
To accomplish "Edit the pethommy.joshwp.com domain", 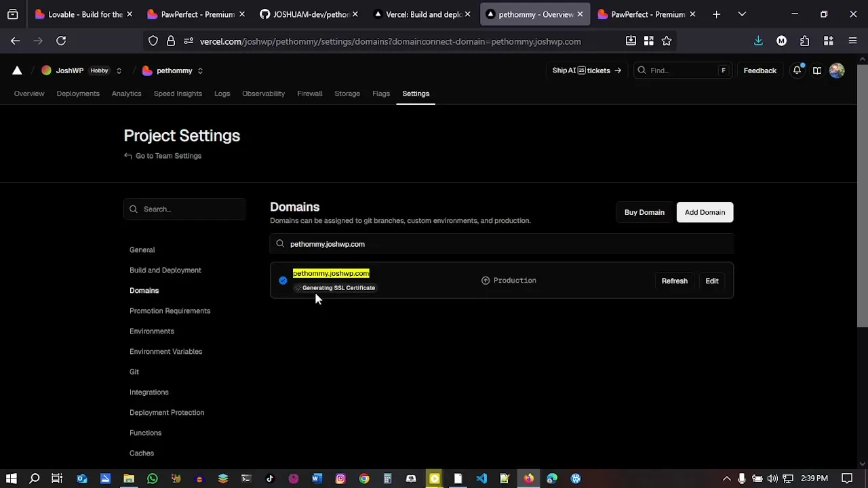I will click(x=712, y=281).
